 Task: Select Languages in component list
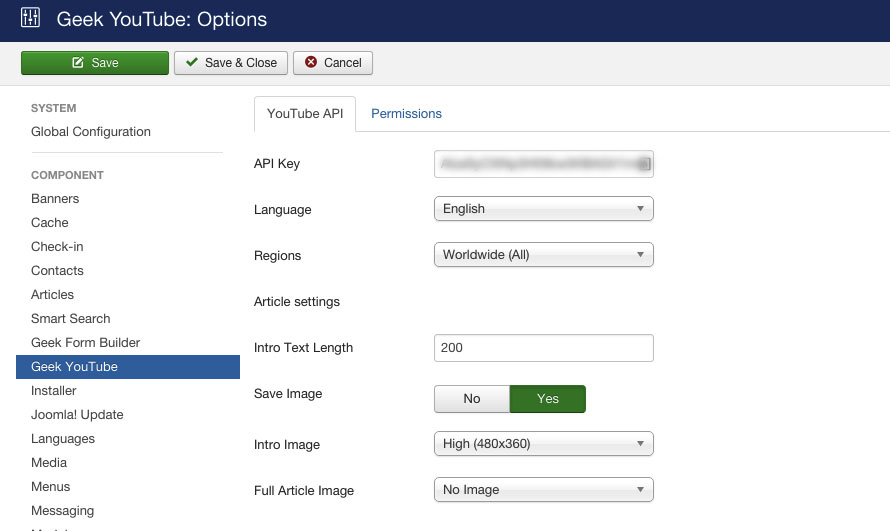(63, 439)
